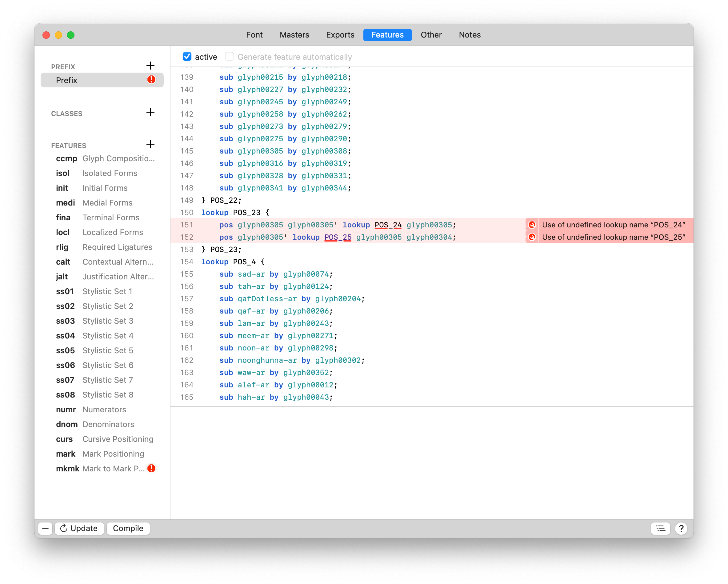
Task: Toggle the active checkbox
Action: pyautogui.click(x=187, y=57)
